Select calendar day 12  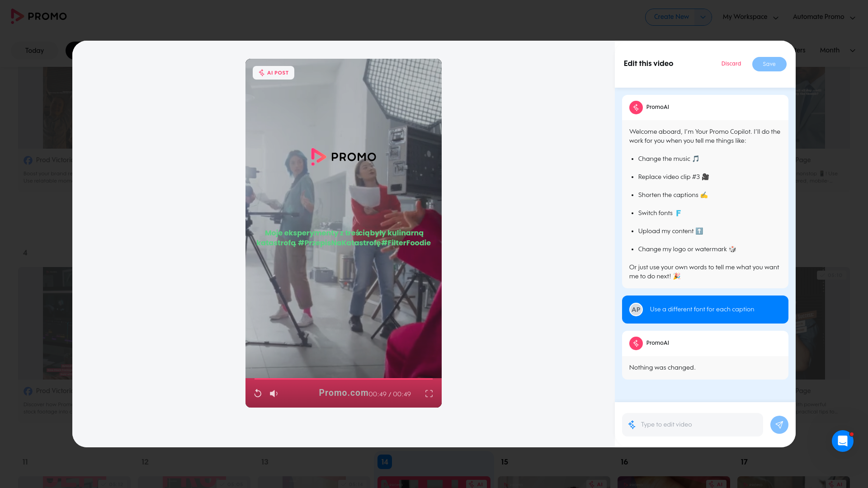[x=145, y=462]
